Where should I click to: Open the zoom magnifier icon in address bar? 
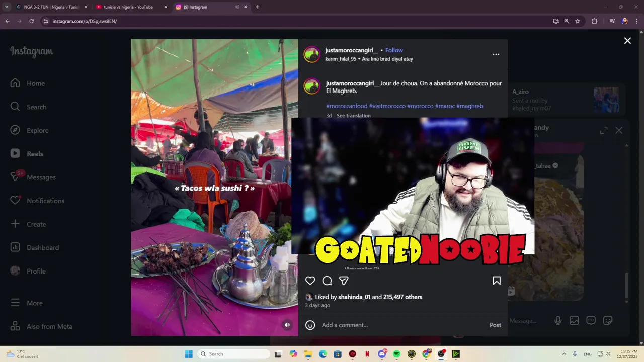[x=567, y=21]
